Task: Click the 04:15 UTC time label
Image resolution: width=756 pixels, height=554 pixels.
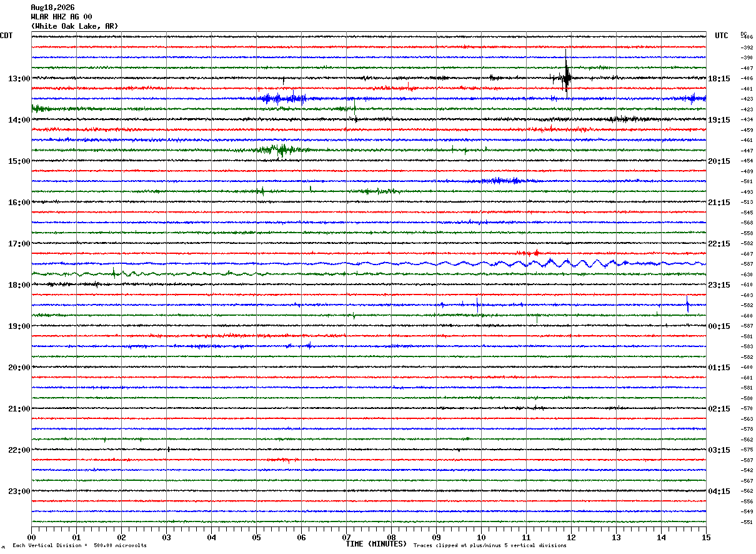Action: (x=719, y=491)
